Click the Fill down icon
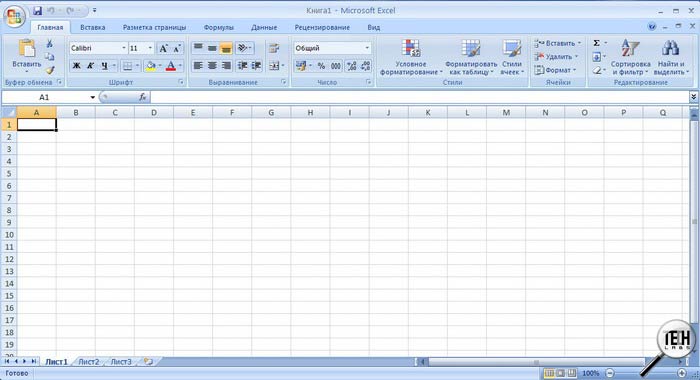Image resolution: width=700 pixels, height=380 pixels. click(x=596, y=57)
